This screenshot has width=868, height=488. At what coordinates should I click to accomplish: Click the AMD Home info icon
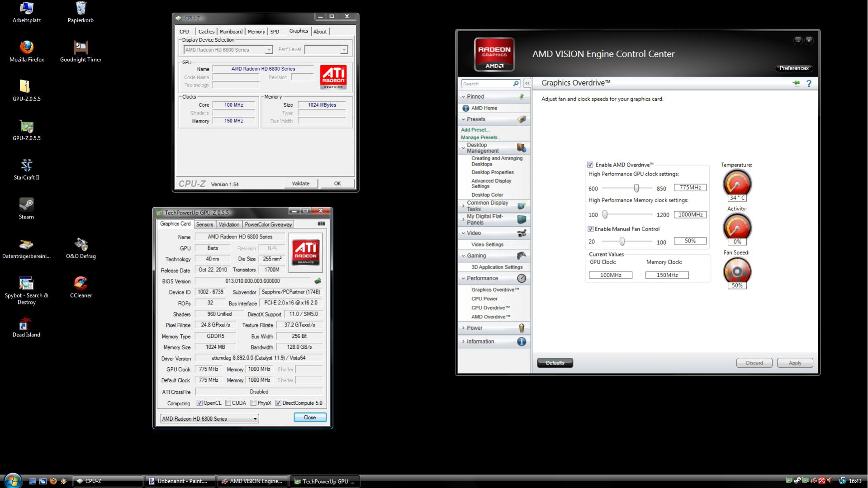point(466,108)
